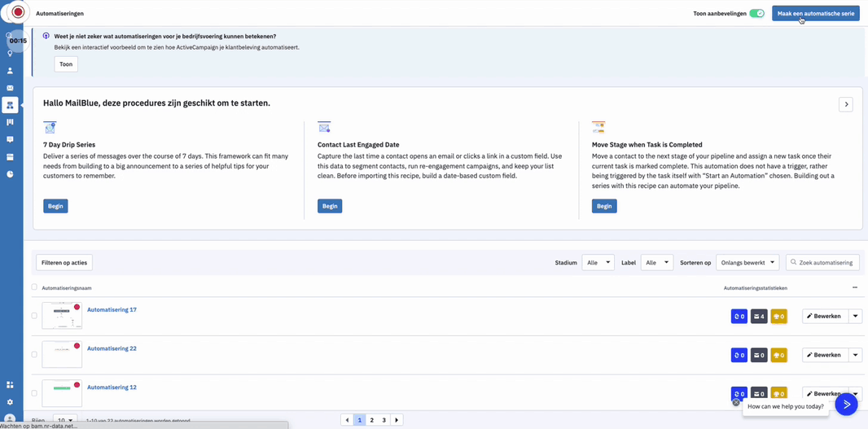Open Apps via the grid sidebar icon
Viewport: 868px width, 429px height.
pyautogui.click(x=10, y=385)
